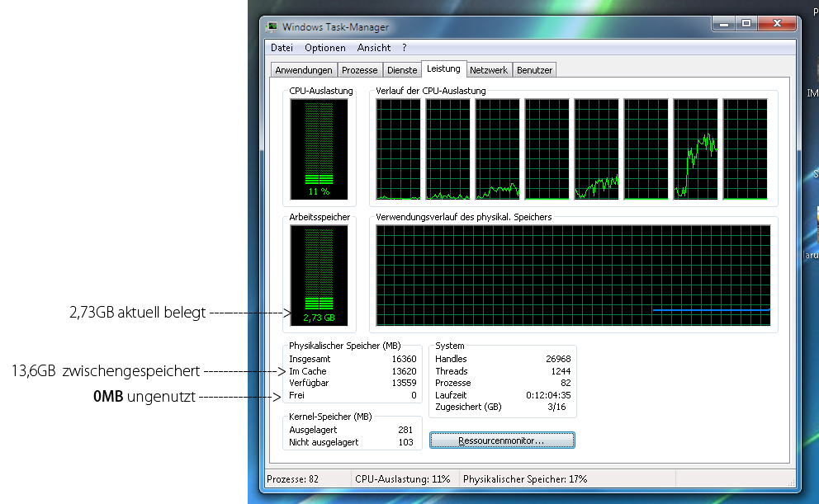Open the Ansicht menu
Screen dimensions: 819x504
(x=373, y=47)
